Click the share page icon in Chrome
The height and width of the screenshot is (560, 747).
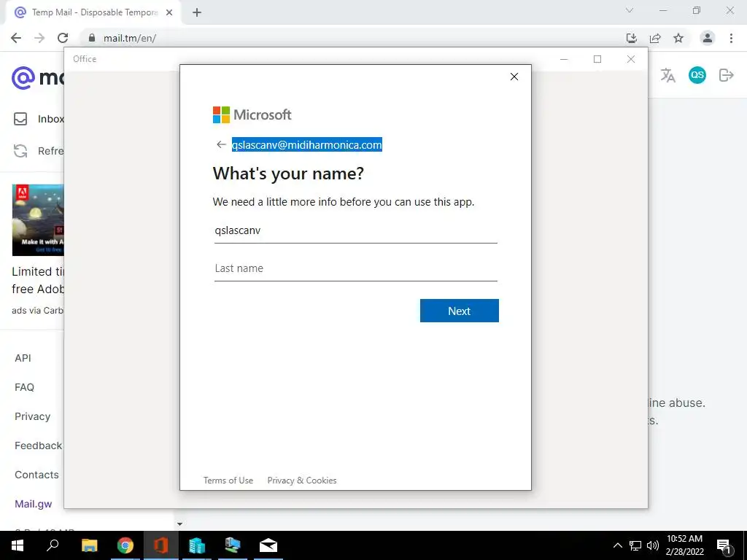[x=655, y=38]
